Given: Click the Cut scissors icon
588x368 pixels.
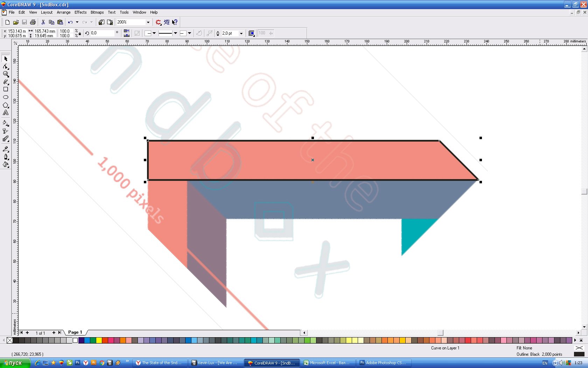Looking at the screenshot, I should point(43,22).
